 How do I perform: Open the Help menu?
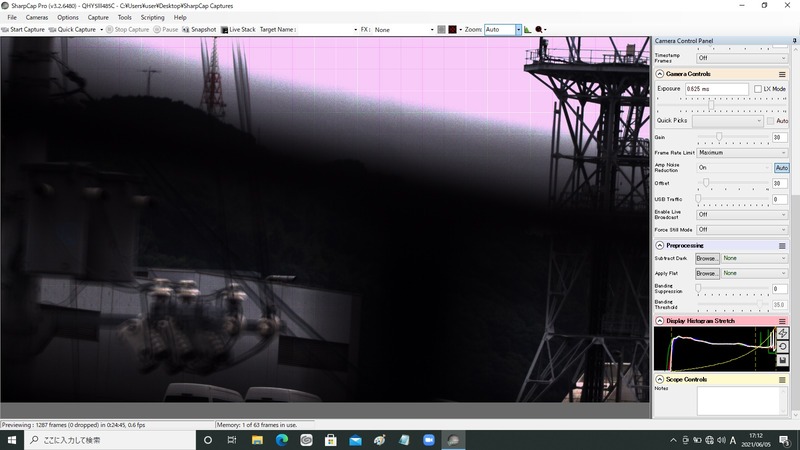point(180,17)
